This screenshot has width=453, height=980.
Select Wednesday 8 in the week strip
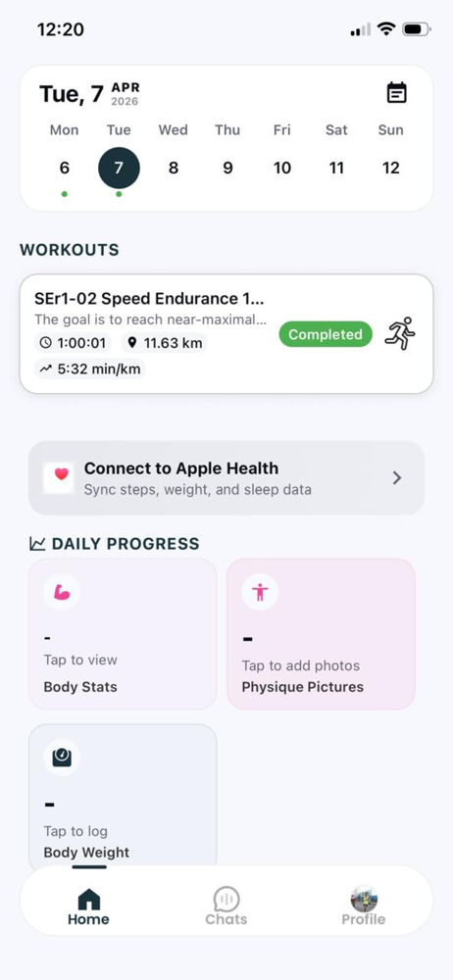[x=174, y=168]
